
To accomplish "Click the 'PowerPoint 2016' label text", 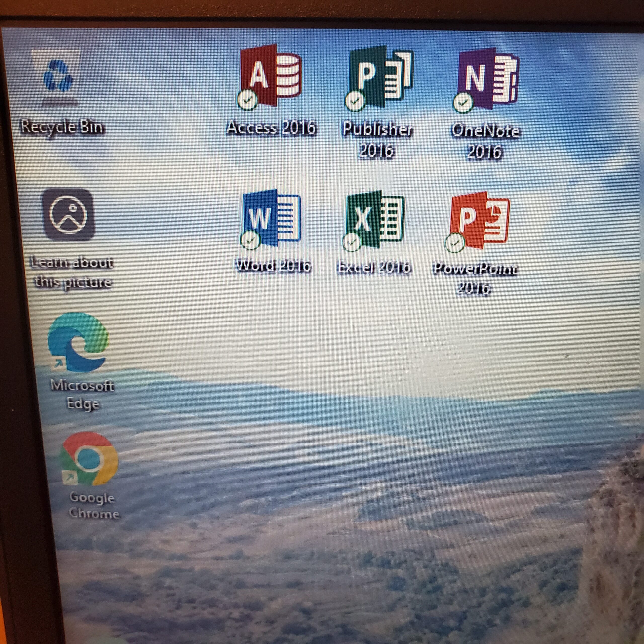I will coord(475,279).
